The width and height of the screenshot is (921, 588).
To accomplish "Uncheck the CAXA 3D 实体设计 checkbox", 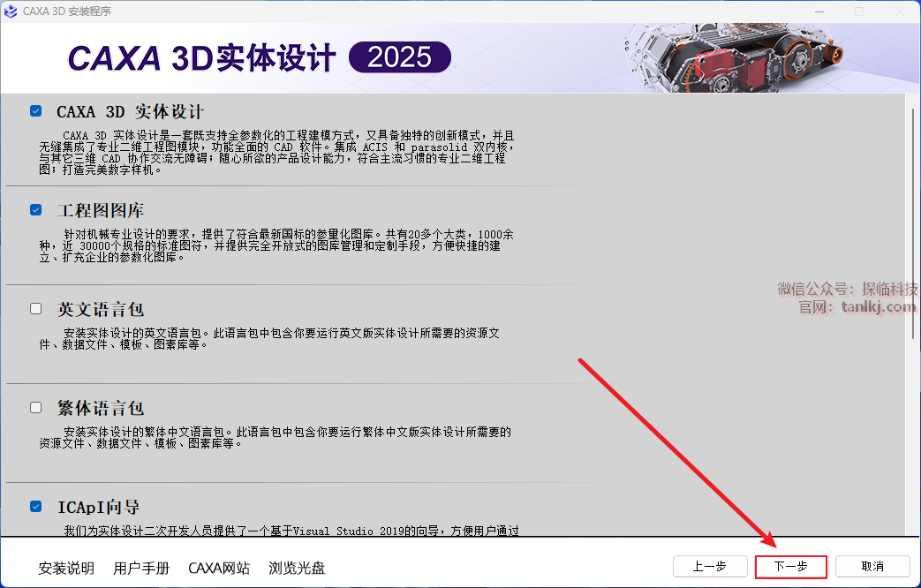I will tap(36, 111).
